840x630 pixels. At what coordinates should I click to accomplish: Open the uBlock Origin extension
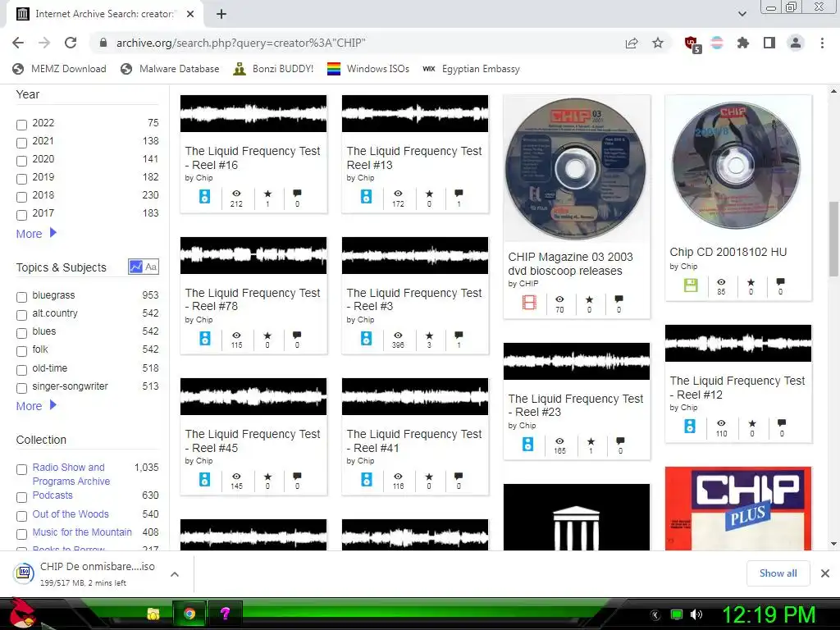[x=692, y=43]
